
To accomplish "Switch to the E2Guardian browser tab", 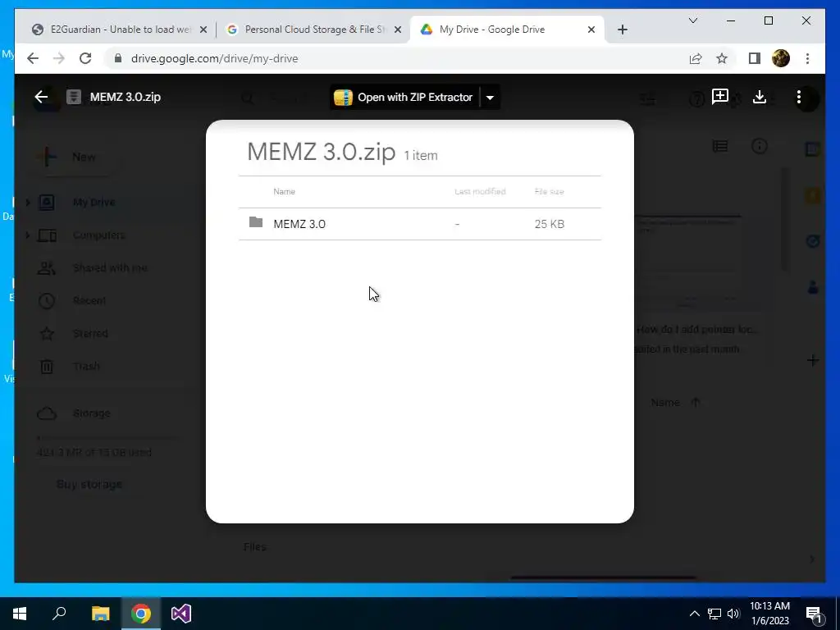I will tap(120, 30).
